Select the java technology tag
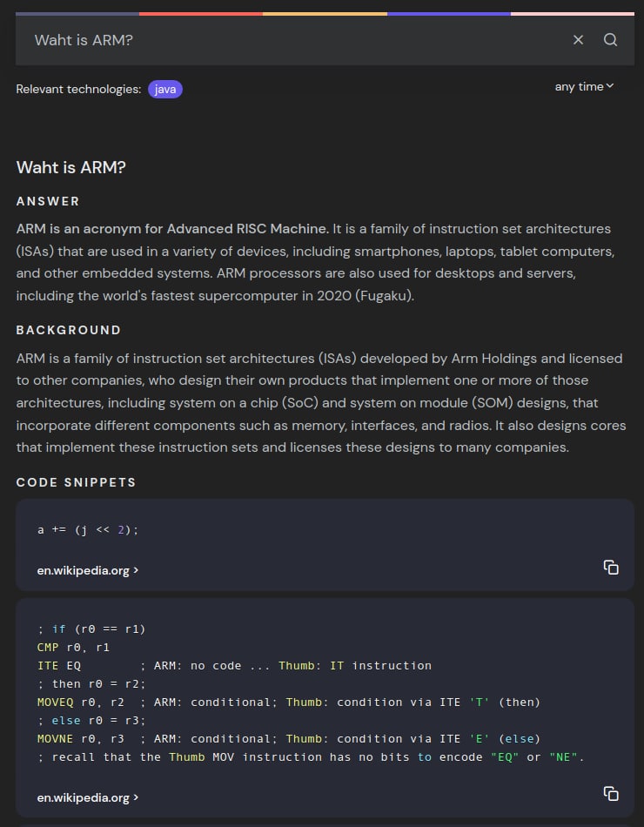This screenshot has width=644, height=827. point(165,89)
